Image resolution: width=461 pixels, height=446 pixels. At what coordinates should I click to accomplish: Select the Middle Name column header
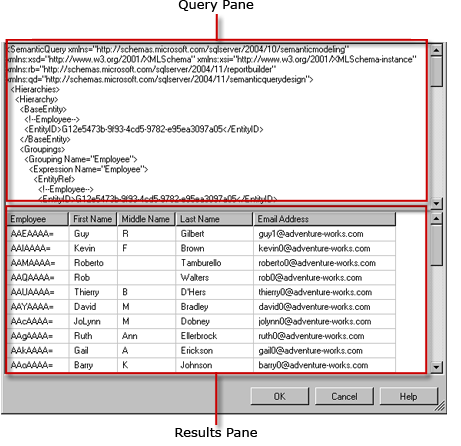146,219
